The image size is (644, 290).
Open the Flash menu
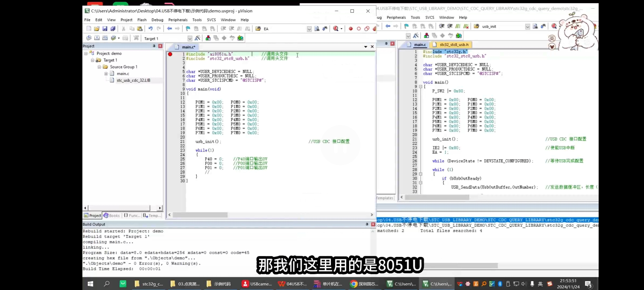point(142,20)
